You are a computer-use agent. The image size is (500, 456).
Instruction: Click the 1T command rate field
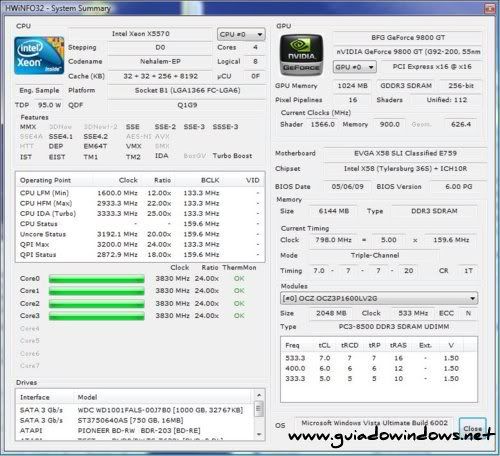468,271
